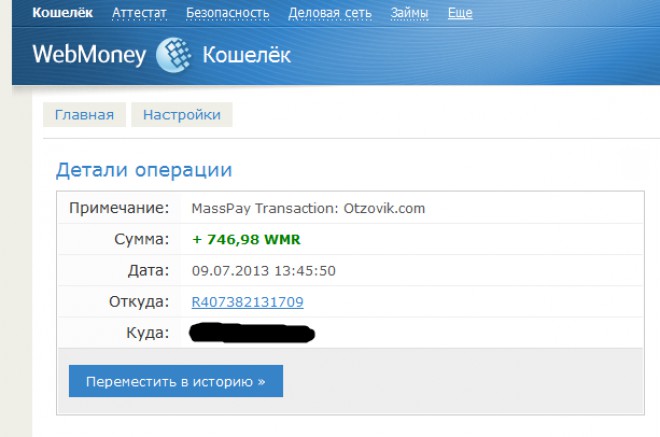The width and height of the screenshot is (660, 437).
Task: Click the Дата: row label
Action: [148, 270]
